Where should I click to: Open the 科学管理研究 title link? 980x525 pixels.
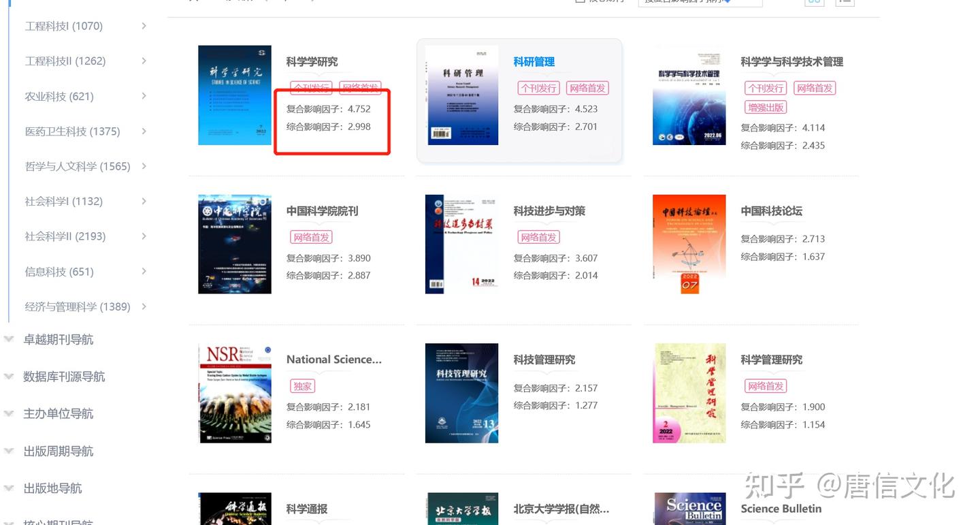pos(772,360)
